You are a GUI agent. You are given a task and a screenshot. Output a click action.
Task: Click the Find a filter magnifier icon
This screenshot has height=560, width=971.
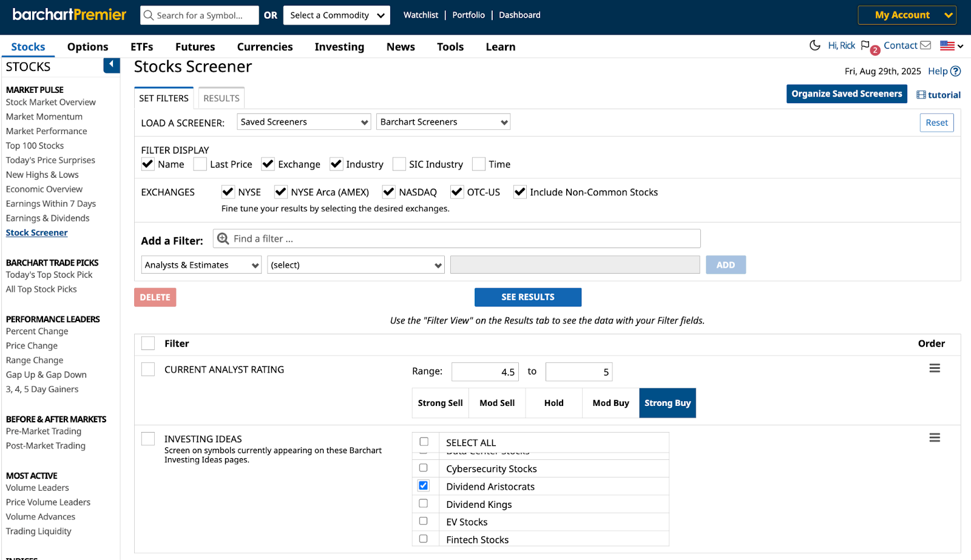(x=223, y=238)
